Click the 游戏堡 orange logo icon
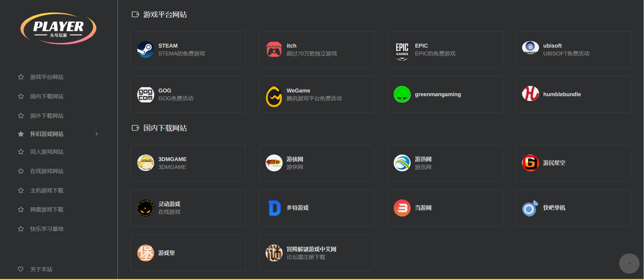 point(145,253)
